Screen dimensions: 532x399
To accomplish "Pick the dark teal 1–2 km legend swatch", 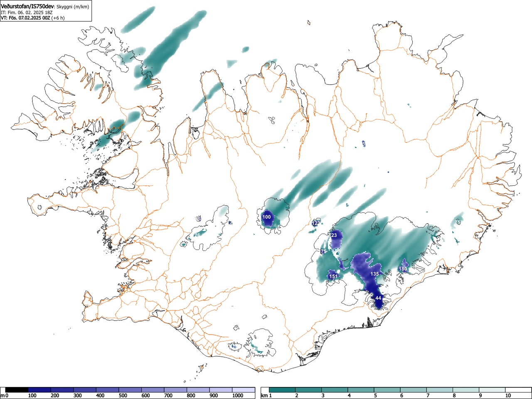I will click(282, 390).
